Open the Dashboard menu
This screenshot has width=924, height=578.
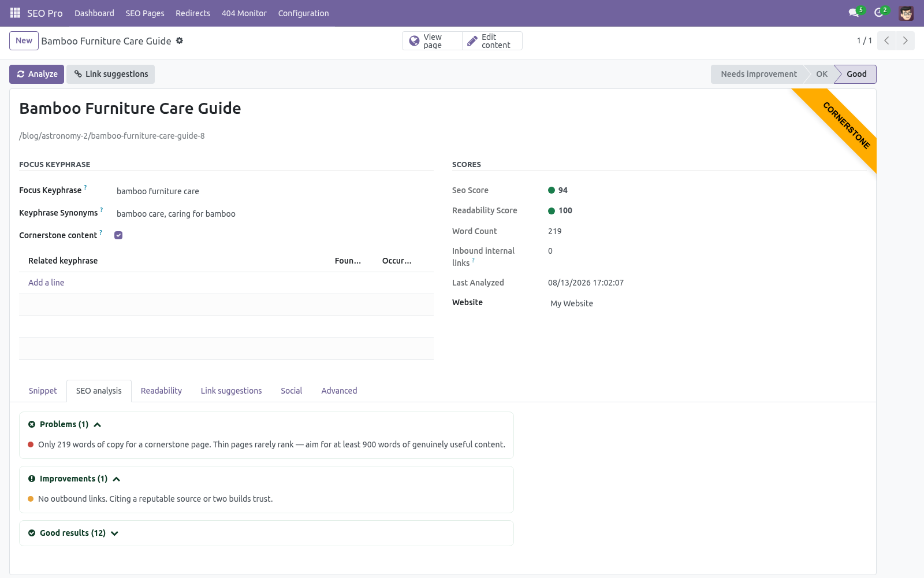coord(94,13)
